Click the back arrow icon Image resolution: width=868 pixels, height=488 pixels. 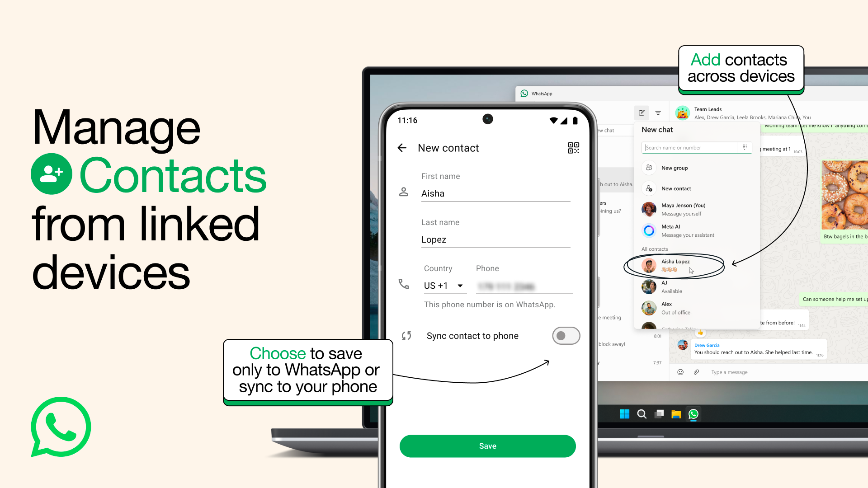click(x=402, y=148)
